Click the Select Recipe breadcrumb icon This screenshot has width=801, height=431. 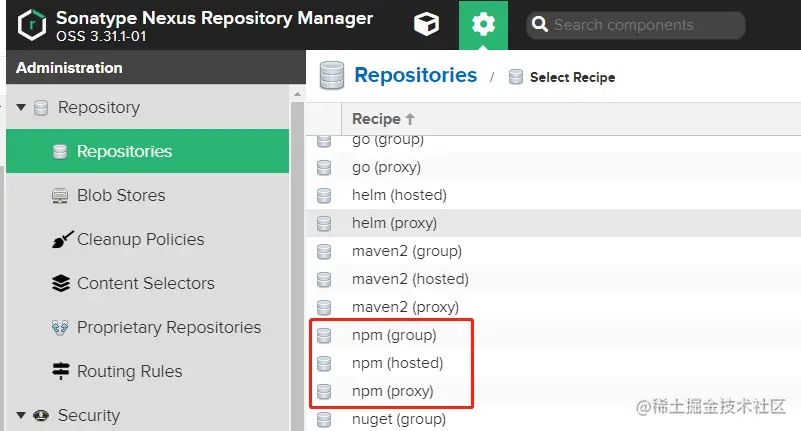coord(515,77)
